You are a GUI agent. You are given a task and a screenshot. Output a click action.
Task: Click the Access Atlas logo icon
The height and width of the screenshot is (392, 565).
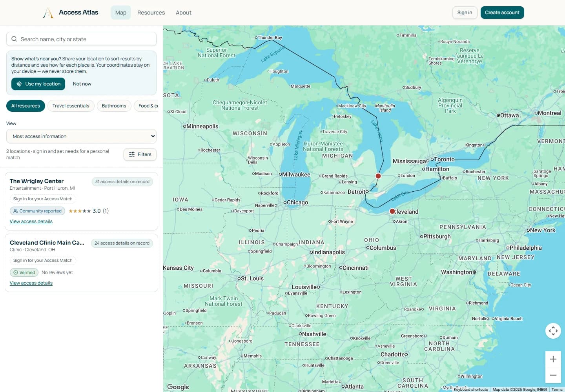[48, 13]
